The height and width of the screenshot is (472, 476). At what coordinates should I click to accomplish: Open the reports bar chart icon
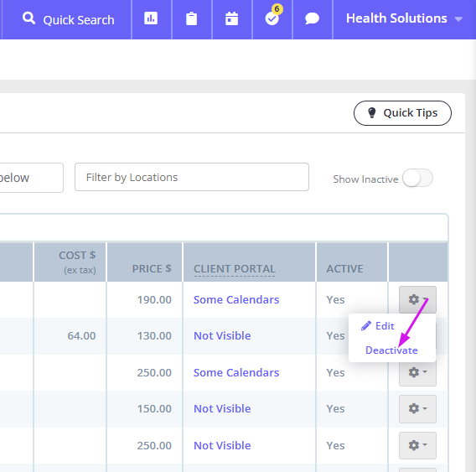click(151, 18)
